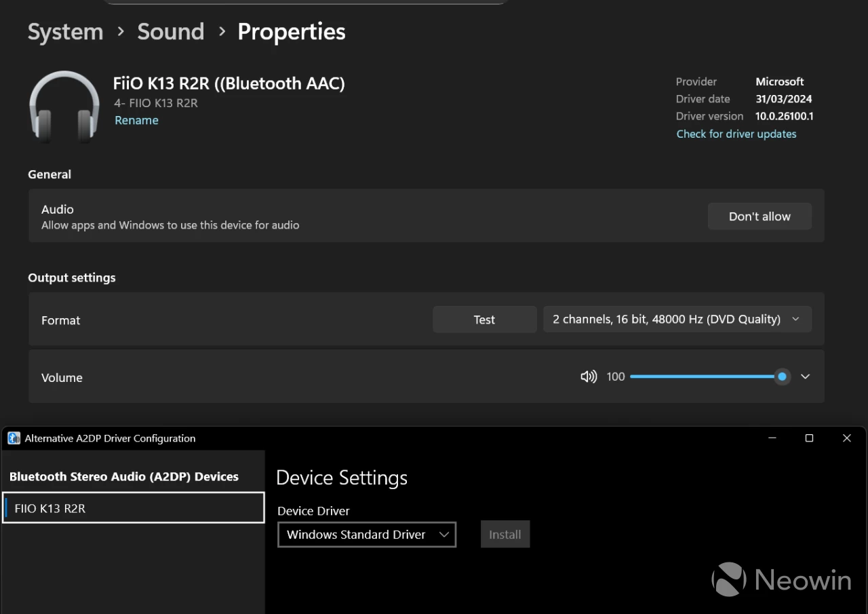
Task: Click the volume value 100
Action: (616, 377)
